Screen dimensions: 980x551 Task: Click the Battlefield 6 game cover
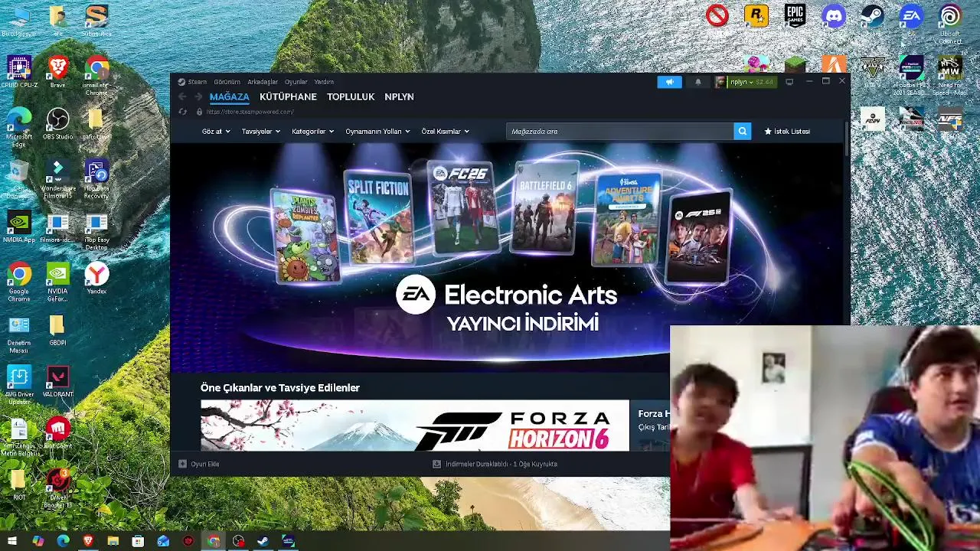545,207
